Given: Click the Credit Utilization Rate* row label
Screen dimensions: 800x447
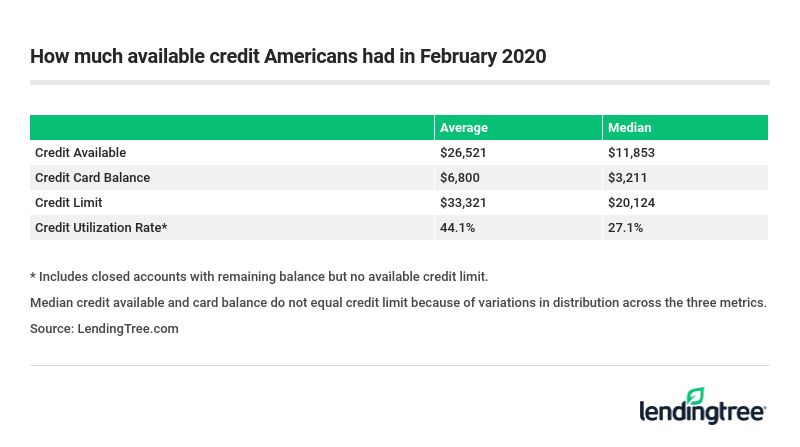Looking at the screenshot, I should (101, 228).
